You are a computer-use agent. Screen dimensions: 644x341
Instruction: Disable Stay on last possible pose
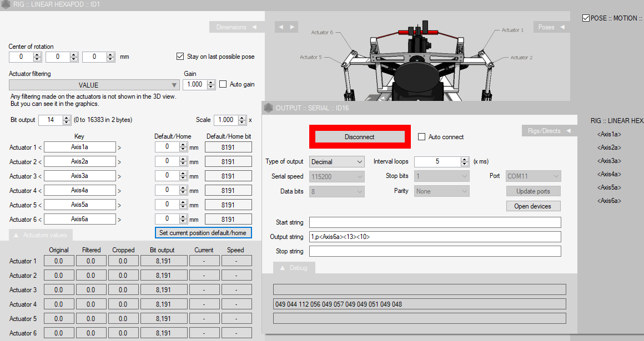point(180,57)
